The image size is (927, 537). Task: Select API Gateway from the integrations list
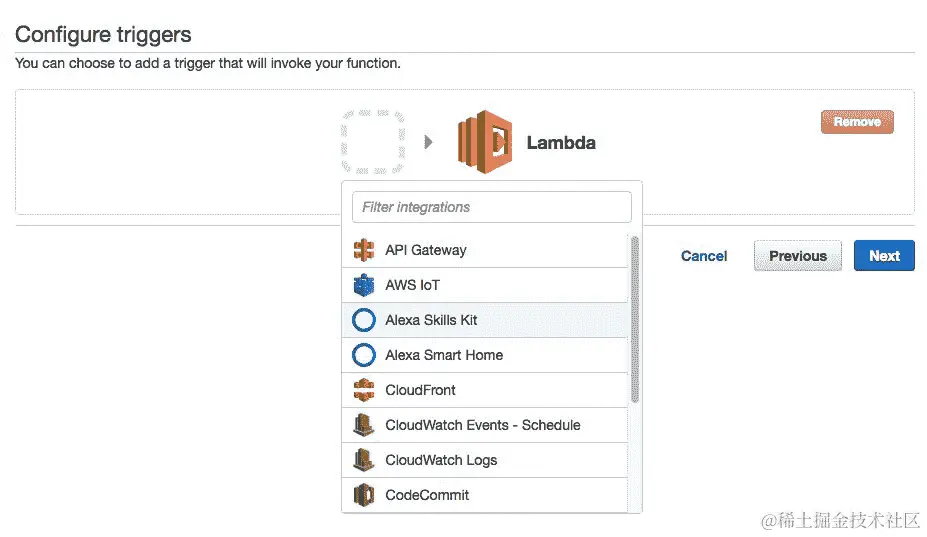pyautogui.click(x=426, y=250)
